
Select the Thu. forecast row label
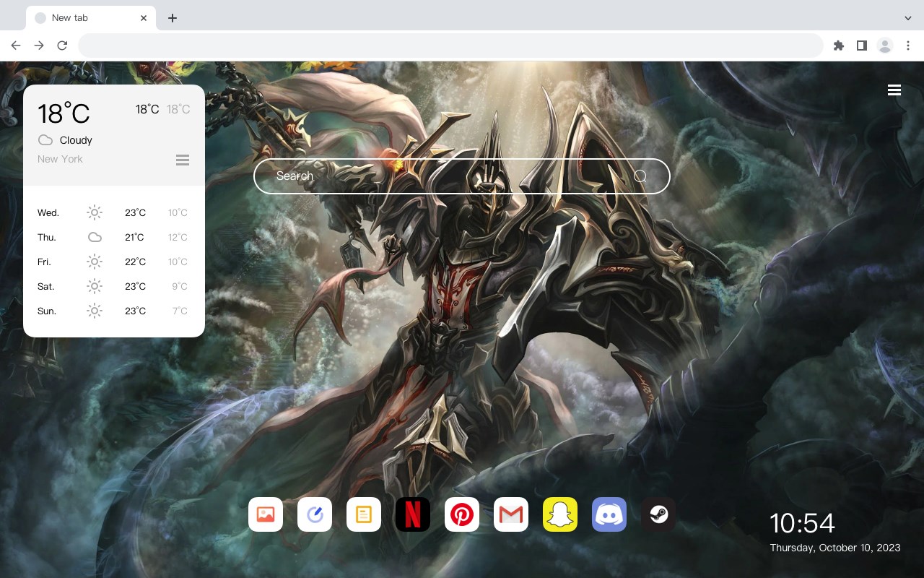[47, 237]
